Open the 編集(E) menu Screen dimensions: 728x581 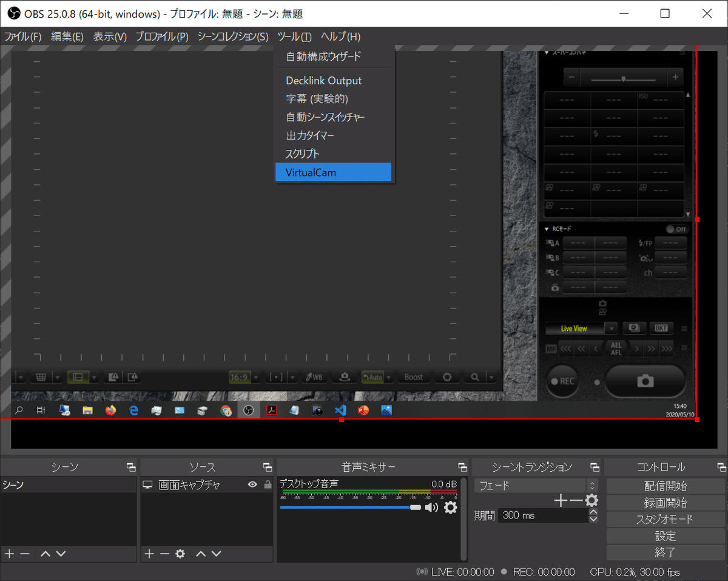(x=67, y=36)
